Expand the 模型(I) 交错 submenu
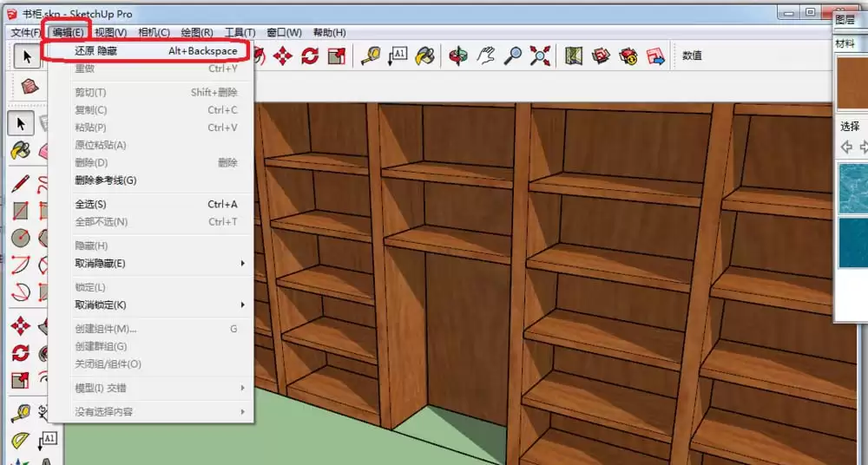This screenshot has width=868, height=465. click(150, 388)
